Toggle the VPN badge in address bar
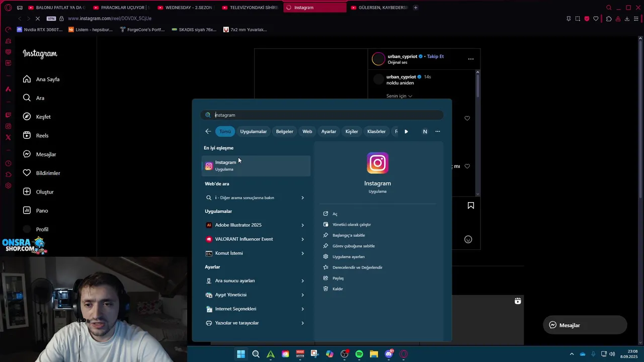The image size is (644, 362). (x=51, y=19)
